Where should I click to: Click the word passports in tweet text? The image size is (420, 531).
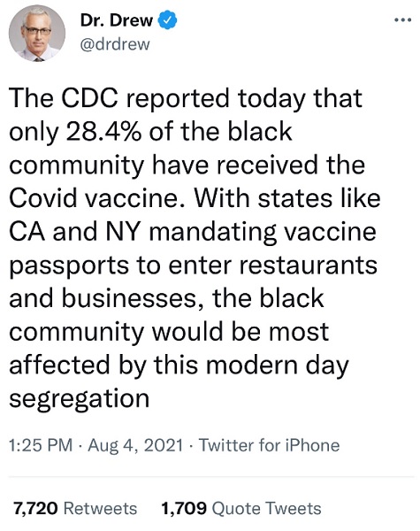tap(69, 266)
